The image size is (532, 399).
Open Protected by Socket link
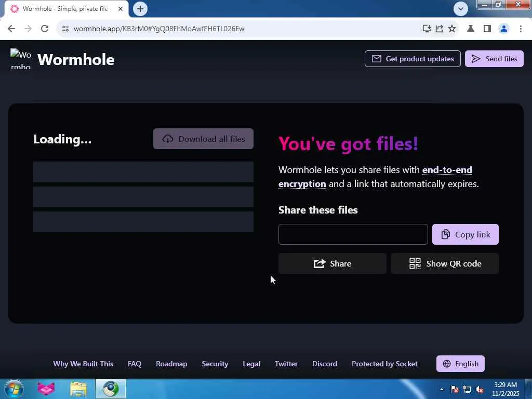[384, 364]
